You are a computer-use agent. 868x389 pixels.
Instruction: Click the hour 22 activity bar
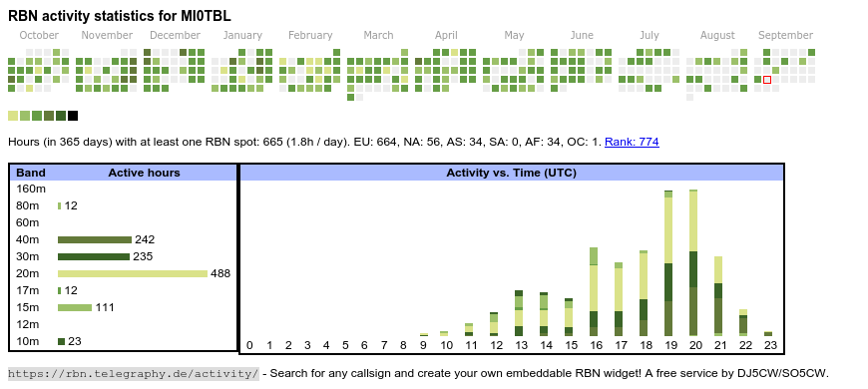pyautogui.click(x=743, y=322)
